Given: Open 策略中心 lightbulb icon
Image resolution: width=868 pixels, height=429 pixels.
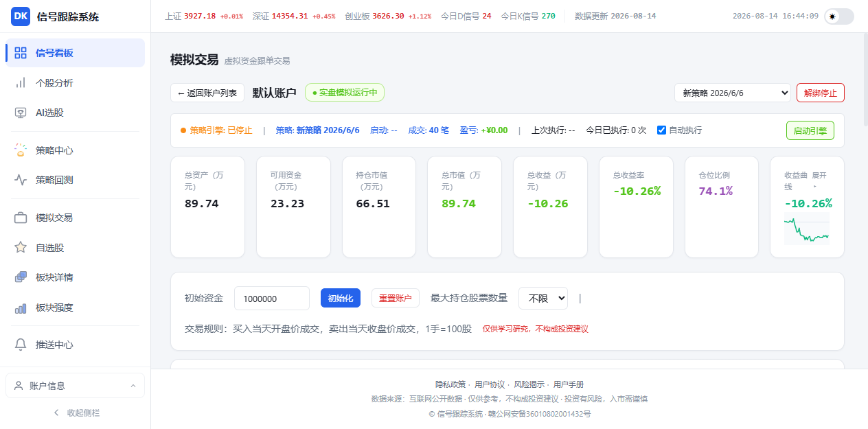Looking at the screenshot, I should click(21, 150).
